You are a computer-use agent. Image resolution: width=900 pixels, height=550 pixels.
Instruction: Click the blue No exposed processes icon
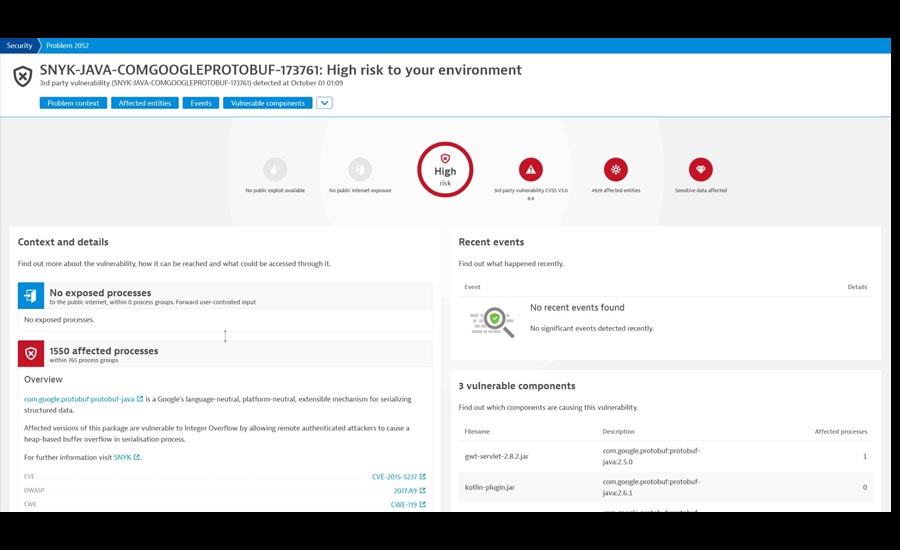[x=31, y=295]
